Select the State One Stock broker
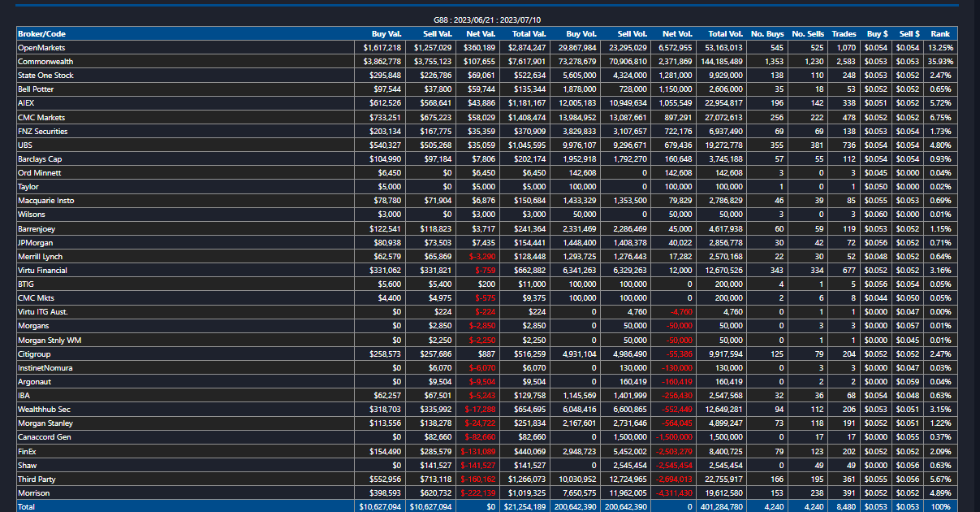 pyautogui.click(x=45, y=76)
